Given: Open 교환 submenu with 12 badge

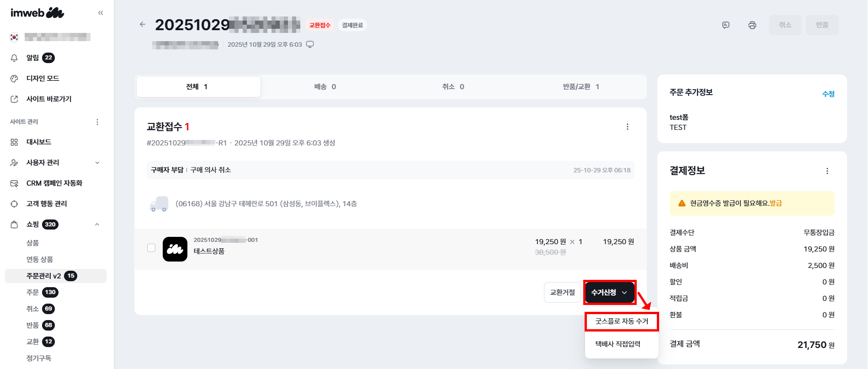Looking at the screenshot, I should (32, 342).
